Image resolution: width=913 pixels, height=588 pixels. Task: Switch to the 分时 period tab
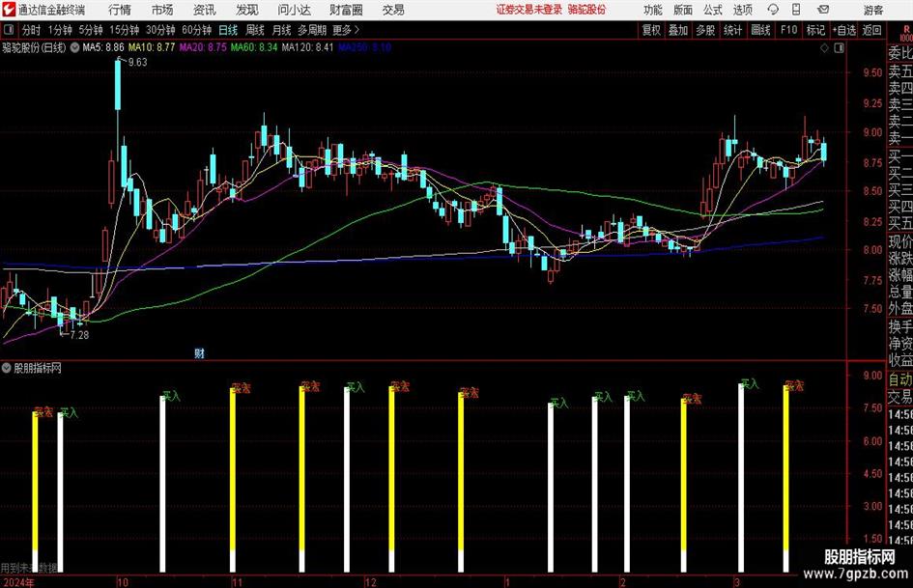pos(32,30)
